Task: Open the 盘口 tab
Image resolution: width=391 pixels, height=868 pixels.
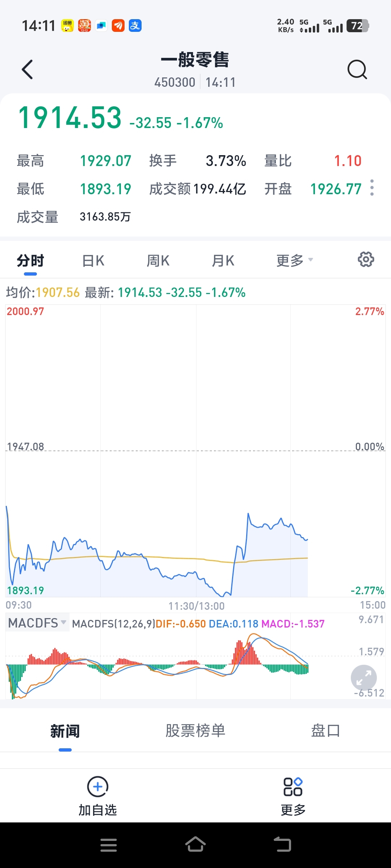Action: click(325, 731)
